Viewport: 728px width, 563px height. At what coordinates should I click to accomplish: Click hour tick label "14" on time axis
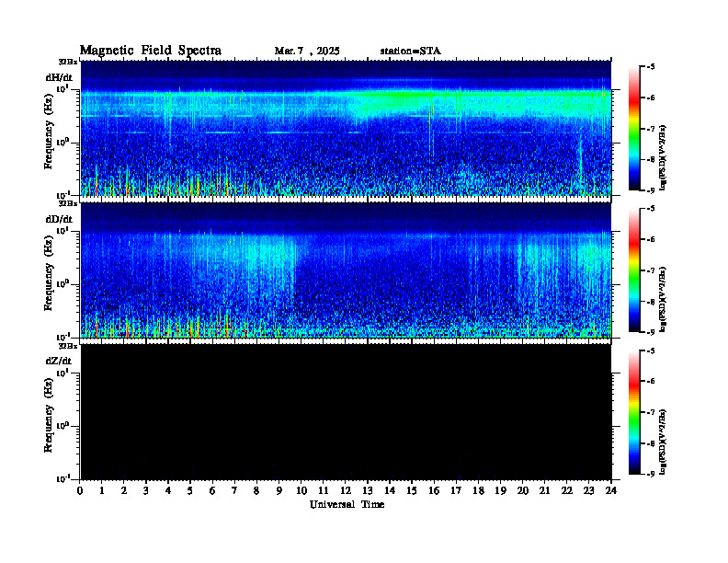click(x=390, y=491)
